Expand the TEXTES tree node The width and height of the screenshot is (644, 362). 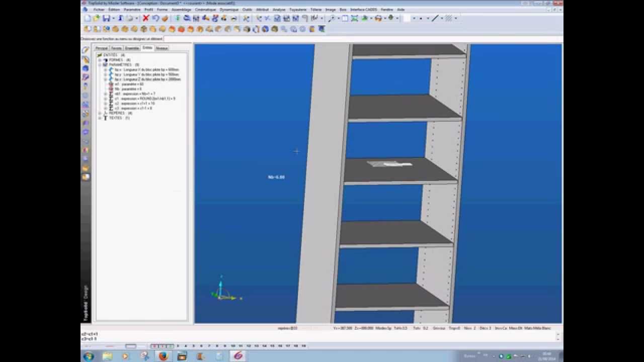(x=100, y=118)
